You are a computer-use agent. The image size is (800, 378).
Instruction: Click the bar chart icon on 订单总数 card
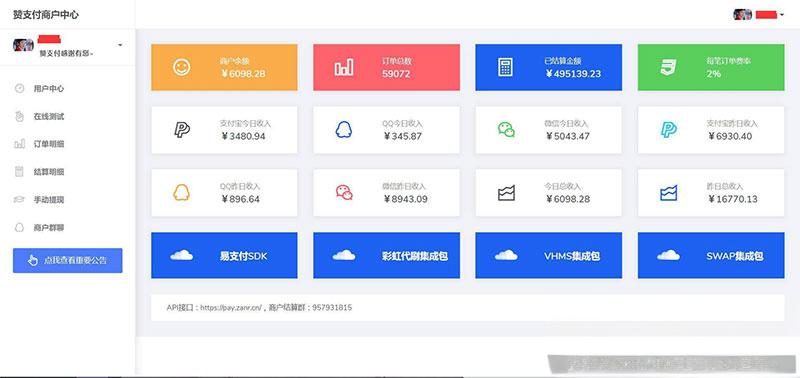tap(343, 67)
